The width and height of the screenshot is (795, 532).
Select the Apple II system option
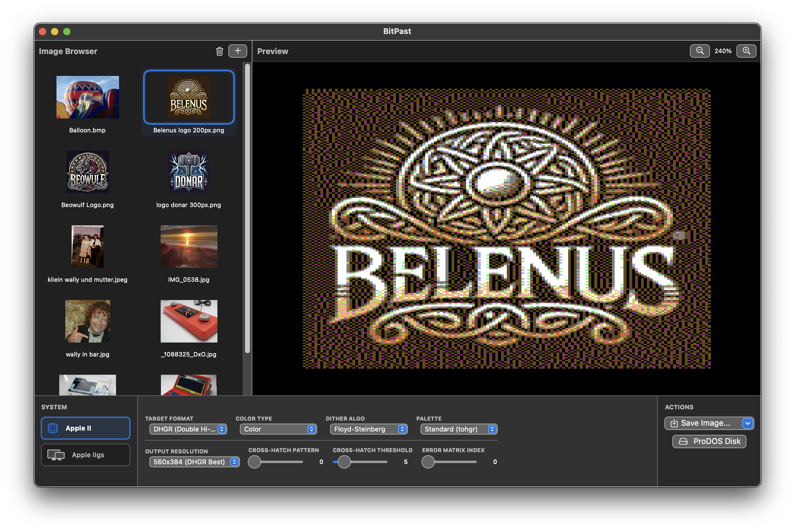[x=86, y=428]
